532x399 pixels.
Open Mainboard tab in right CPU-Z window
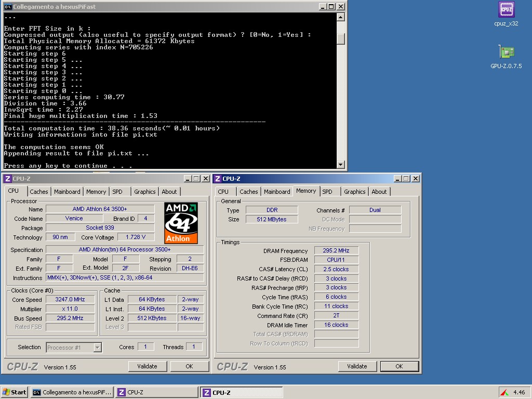point(277,192)
